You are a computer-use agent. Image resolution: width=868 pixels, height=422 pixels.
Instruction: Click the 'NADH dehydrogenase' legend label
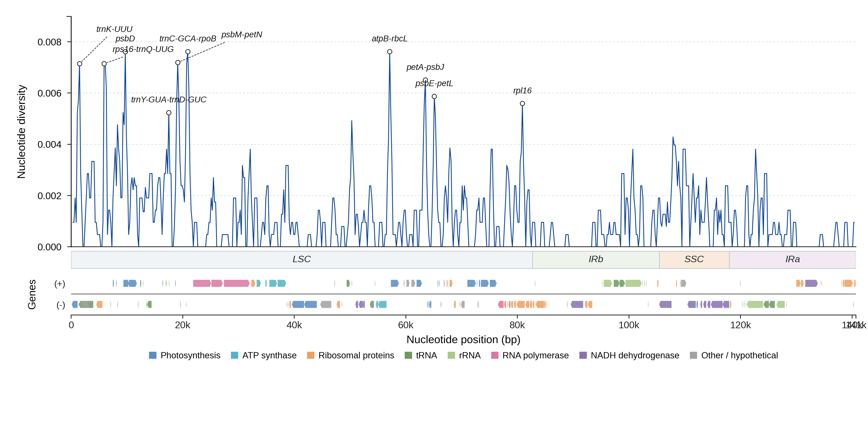click(635, 355)
